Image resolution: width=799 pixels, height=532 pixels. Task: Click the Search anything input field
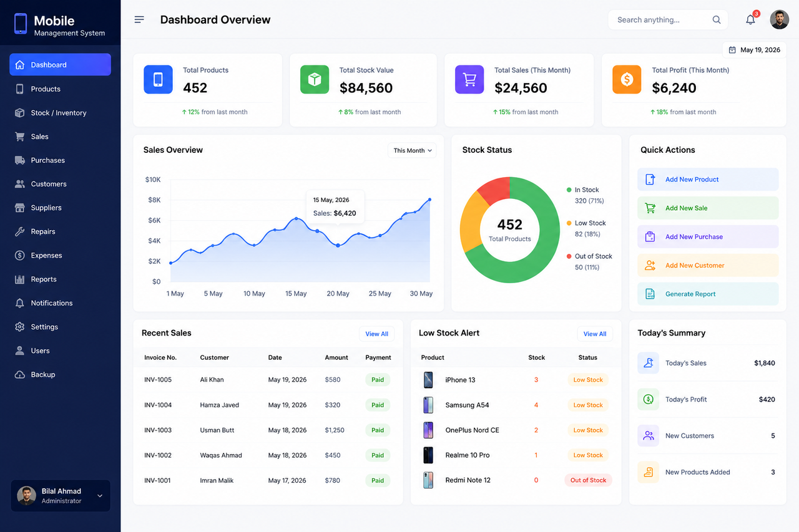pyautogui.click(x=668, y=20)
